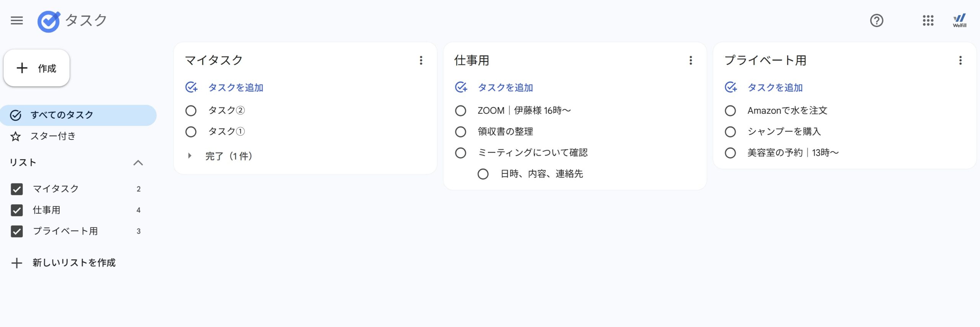Mark タスク② as complete
Viewport: 980px width, 327px height.
(191, 111)
